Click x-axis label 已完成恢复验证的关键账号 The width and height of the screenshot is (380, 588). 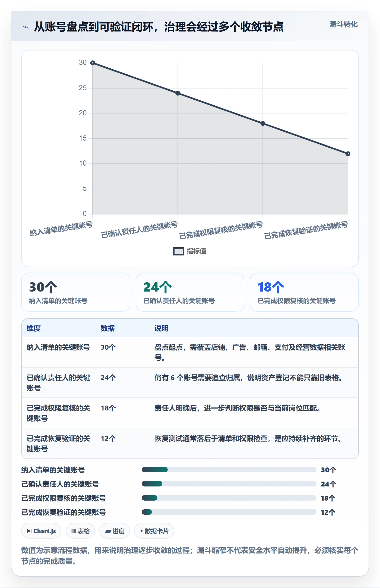[x=306, y=230]
